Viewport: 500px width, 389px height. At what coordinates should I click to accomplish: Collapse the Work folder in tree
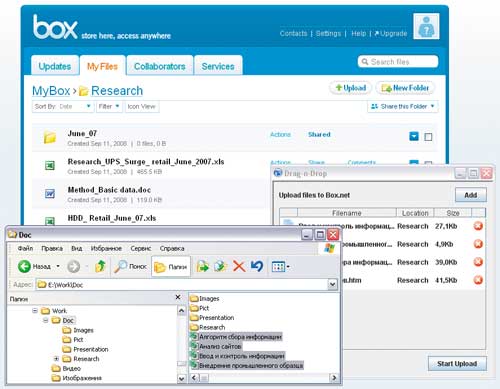click(x=35, y=311)
